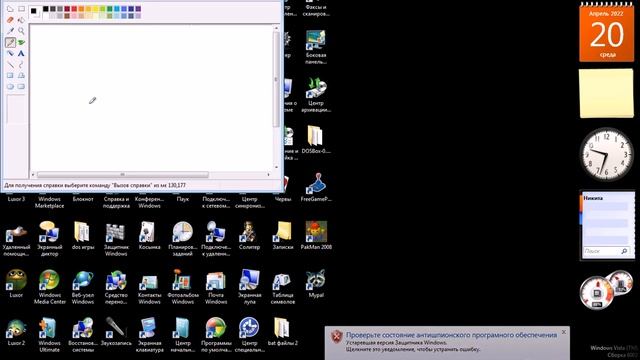Click Paint's horizontal scrollbar thumb

[x=122, y=175]
